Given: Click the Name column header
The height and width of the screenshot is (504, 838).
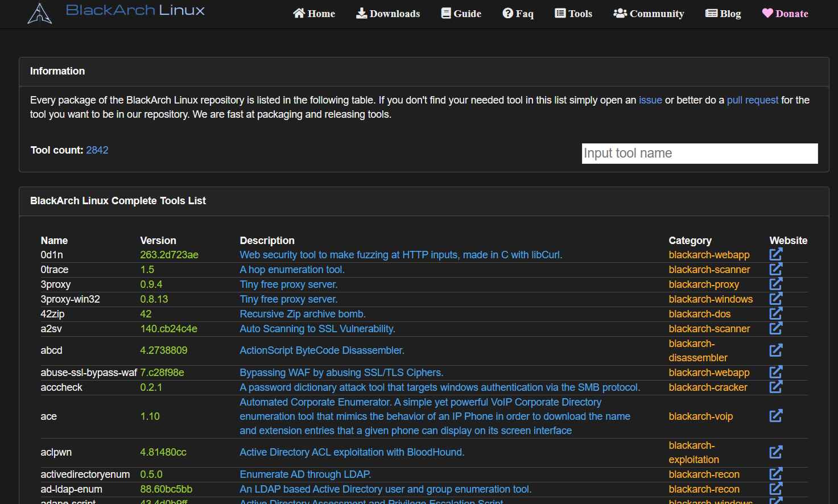Looking at the screenshot, I should 54,241.
